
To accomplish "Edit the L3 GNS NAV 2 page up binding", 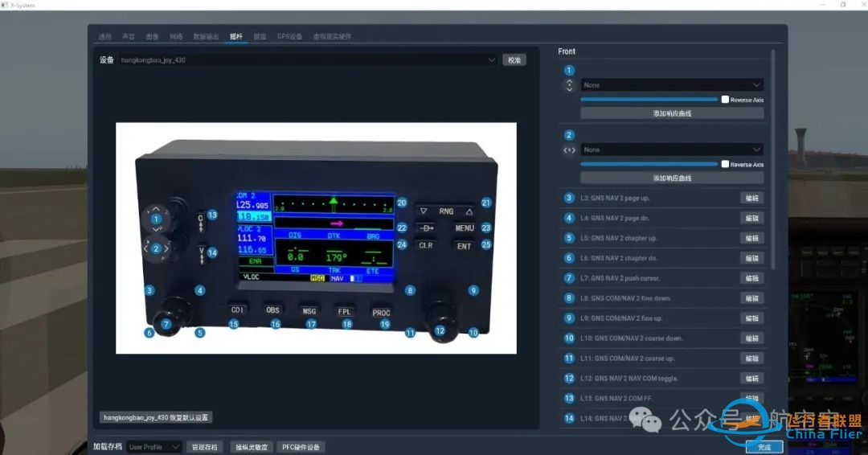I will click(751, 199).
